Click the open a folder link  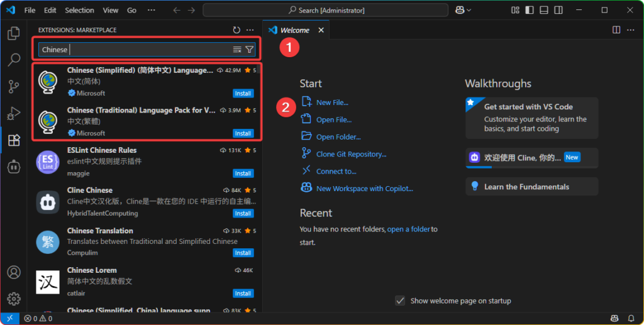(408, 229)
